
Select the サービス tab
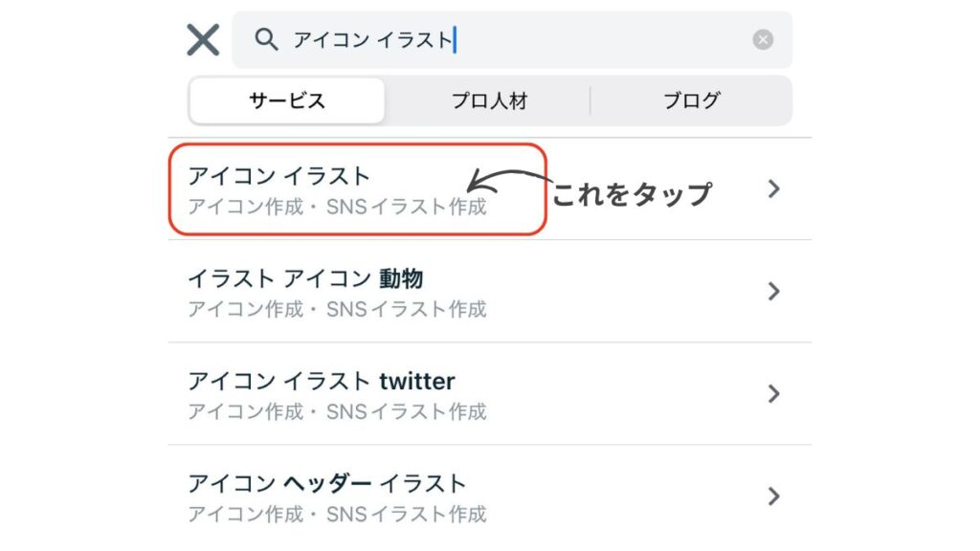[x=285, y=100]
